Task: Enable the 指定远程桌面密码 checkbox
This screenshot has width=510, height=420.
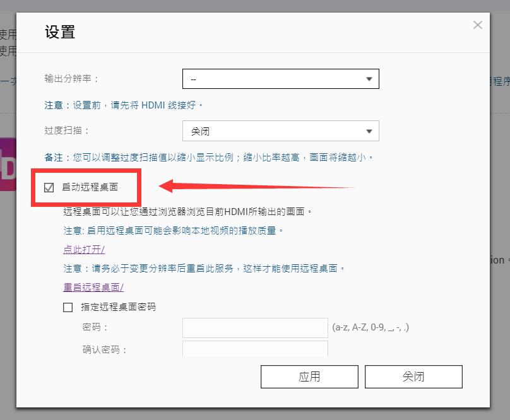Action: click(x=67, y=307)
